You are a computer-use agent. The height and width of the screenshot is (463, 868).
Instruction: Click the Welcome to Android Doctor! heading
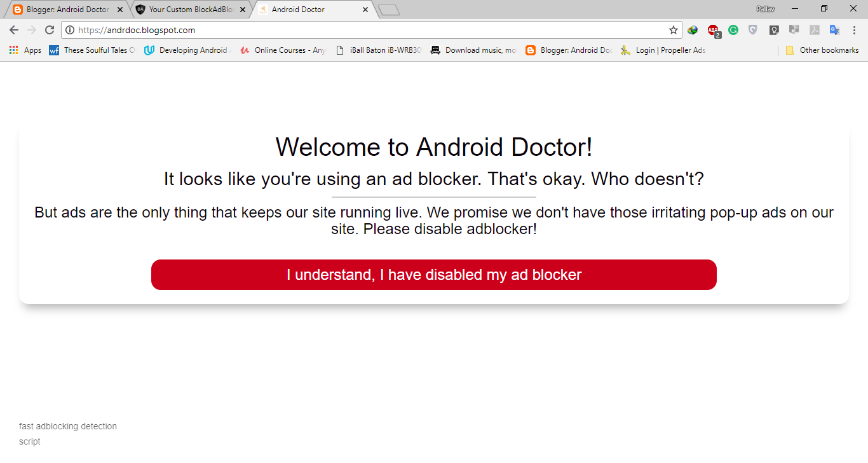click(x=434, y=147)
